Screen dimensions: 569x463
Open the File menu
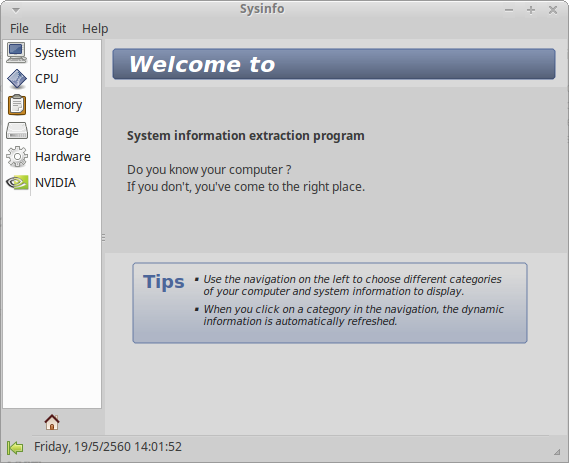point(19,28)
